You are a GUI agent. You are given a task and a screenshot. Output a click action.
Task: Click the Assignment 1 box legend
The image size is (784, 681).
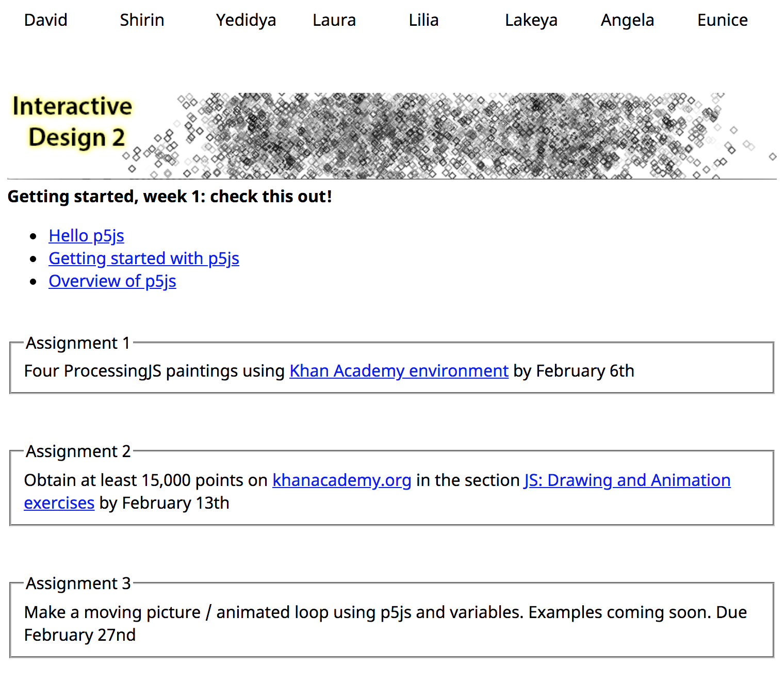(78, 343)
